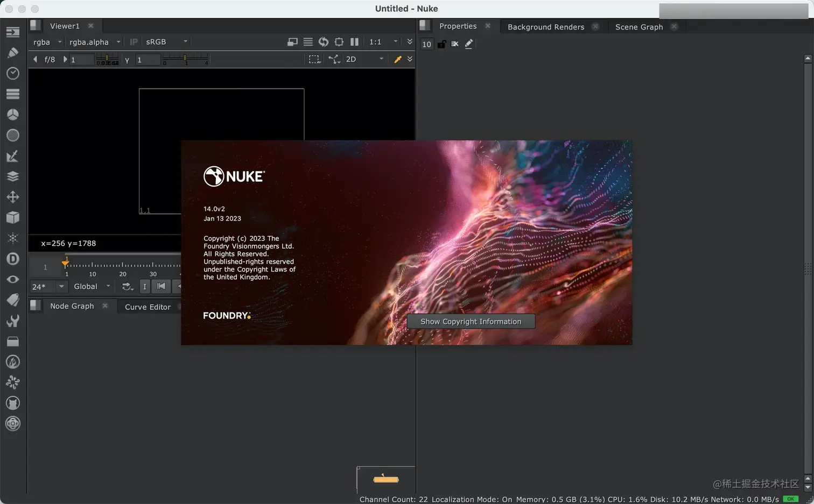Screen dimensions: 814x504
Task: Open the Time nodes clock menu
Action: click(x=12, y=73)
